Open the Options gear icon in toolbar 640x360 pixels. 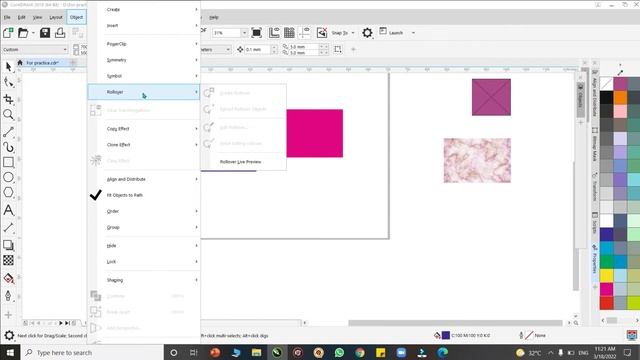367,33
